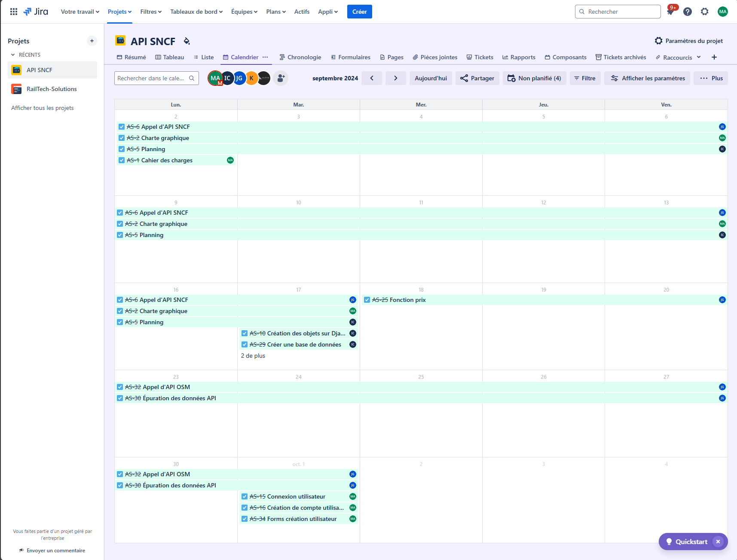The width and height of the screenshot is (737, 560).
Task: Switch to the Liste tab
Action: pyautogui.click(x=203, y=57)
